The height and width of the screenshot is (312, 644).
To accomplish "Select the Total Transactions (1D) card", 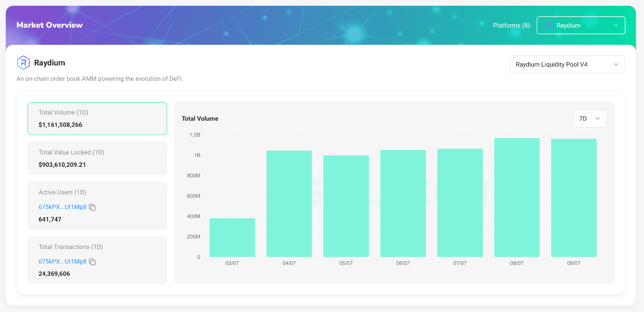I will coord(97,260).
